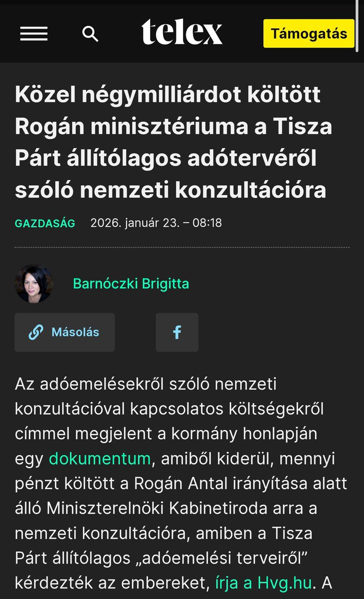364x599 pixels.
Task: Click the chain link icon beside Másolás
Action: pos(36,332)
